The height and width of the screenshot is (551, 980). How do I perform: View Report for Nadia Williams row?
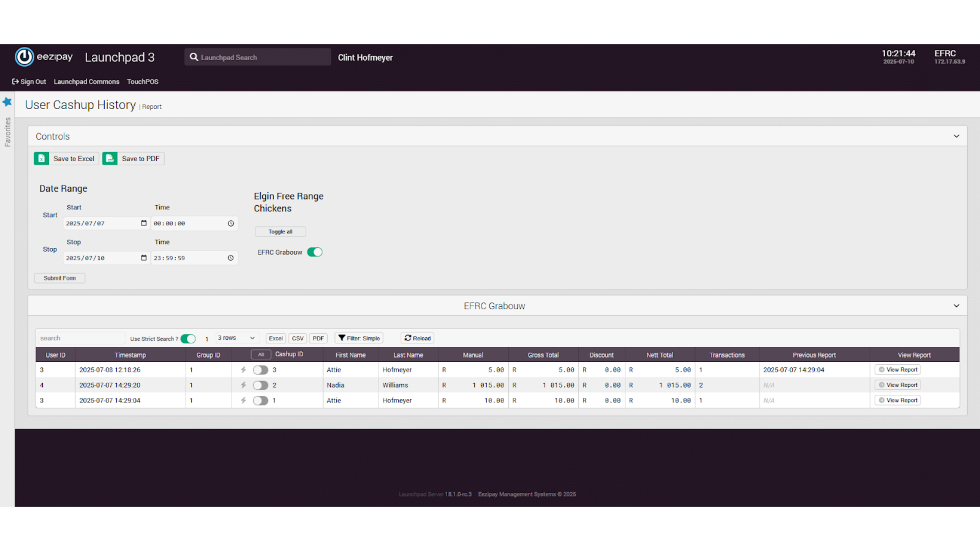898,385
